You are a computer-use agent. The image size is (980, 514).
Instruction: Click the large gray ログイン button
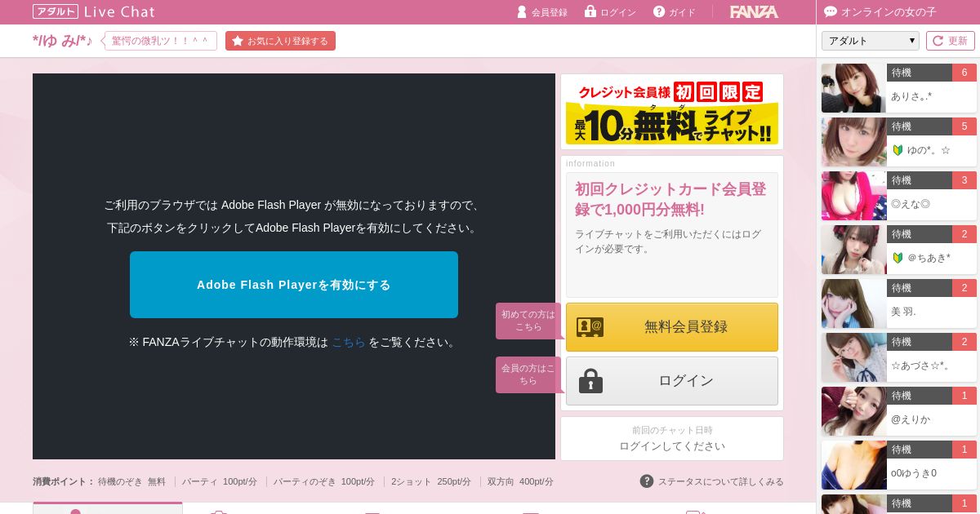click(672, 381)
